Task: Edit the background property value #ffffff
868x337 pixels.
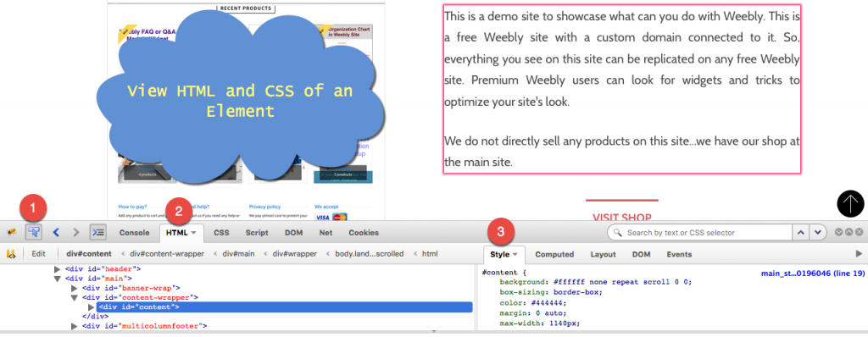Action: tap(570, 282)
